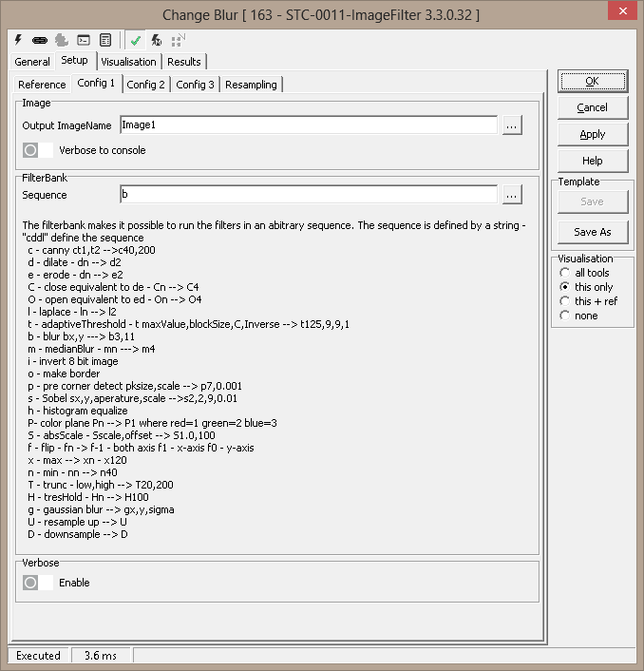Click into the Sequence text field

click(308, 195)
